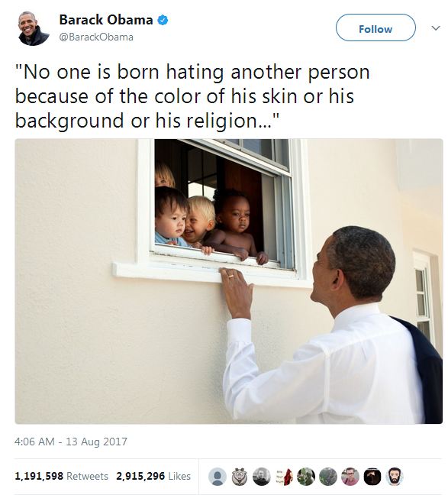Open the Barack Obama display name link
This screenshot has height=495, width=448.
click(106, 20)
